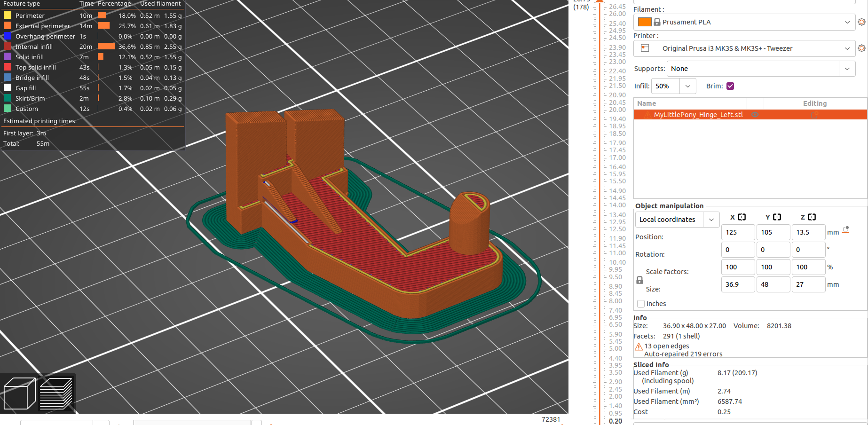Click Scale factor Y field
868x425 pixels.
point(773,267)
